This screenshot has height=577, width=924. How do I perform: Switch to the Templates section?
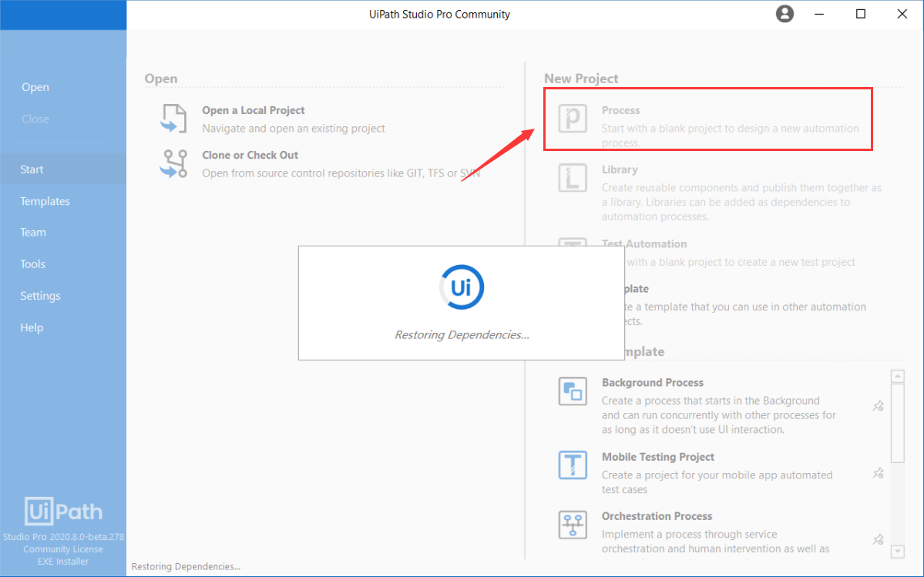(44, 200)
